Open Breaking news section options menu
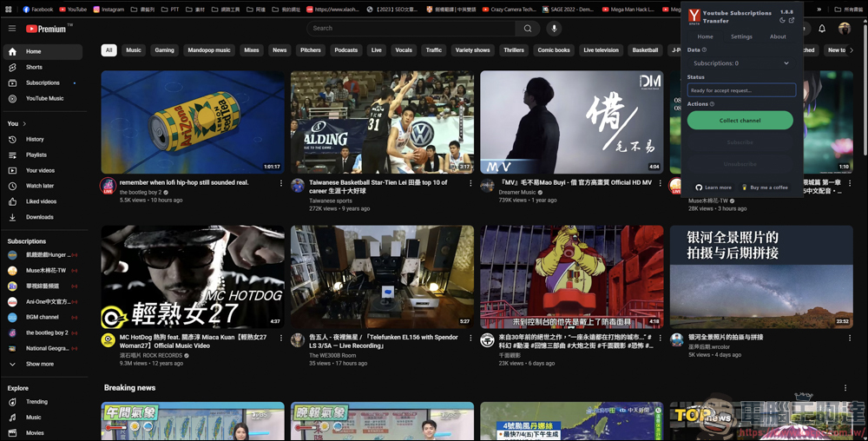 point(845,388)
